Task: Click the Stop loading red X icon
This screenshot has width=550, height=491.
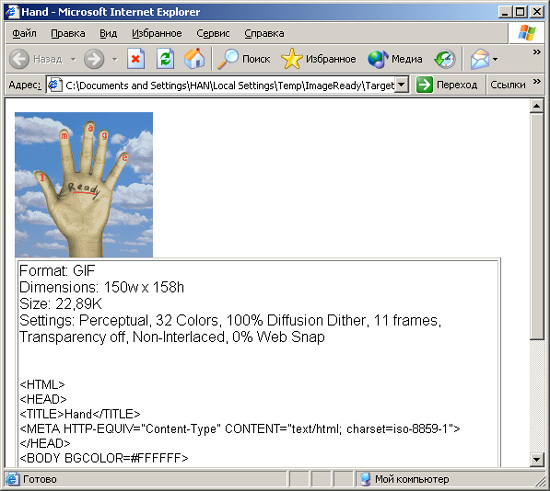Action: (136, 59)
